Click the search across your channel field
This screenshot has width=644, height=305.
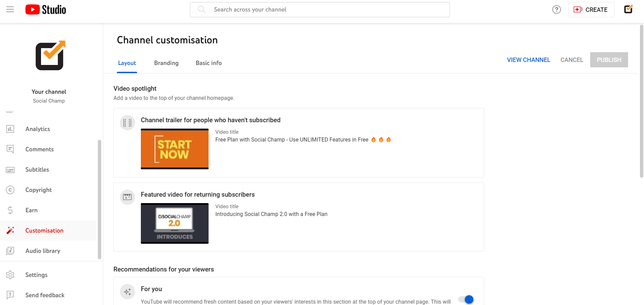pos(320,9)
